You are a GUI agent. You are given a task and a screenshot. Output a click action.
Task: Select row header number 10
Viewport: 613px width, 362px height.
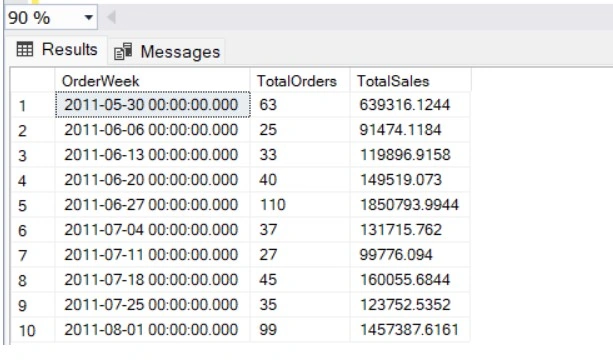coord(33,330)
